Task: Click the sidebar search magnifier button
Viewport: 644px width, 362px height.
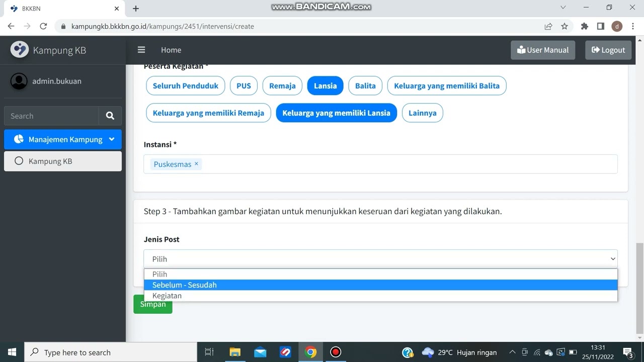Action: (x=110, y=116)
